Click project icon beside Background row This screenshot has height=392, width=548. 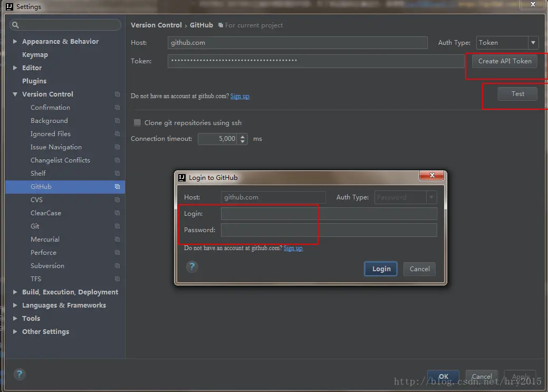tap(117, 121)
